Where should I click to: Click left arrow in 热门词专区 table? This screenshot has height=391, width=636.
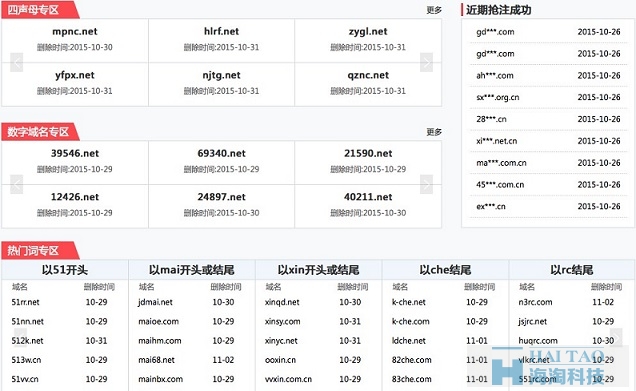point(20,337)
